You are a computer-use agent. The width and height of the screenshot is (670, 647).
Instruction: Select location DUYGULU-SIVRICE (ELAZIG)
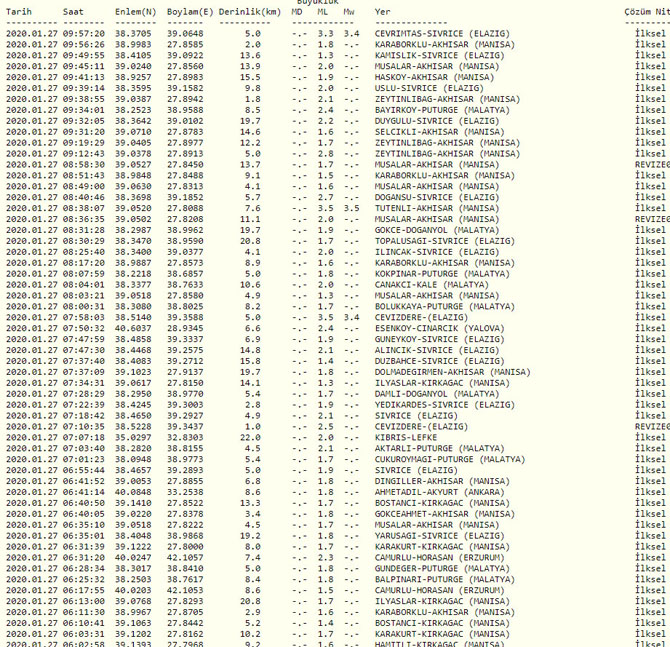(x=437, y=121)
